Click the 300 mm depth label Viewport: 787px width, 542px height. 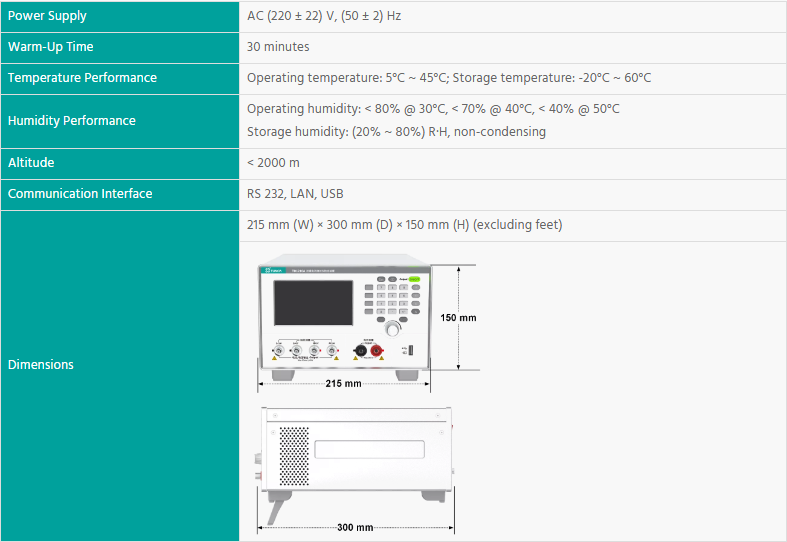pyautogui.click(x=355, y=527)
